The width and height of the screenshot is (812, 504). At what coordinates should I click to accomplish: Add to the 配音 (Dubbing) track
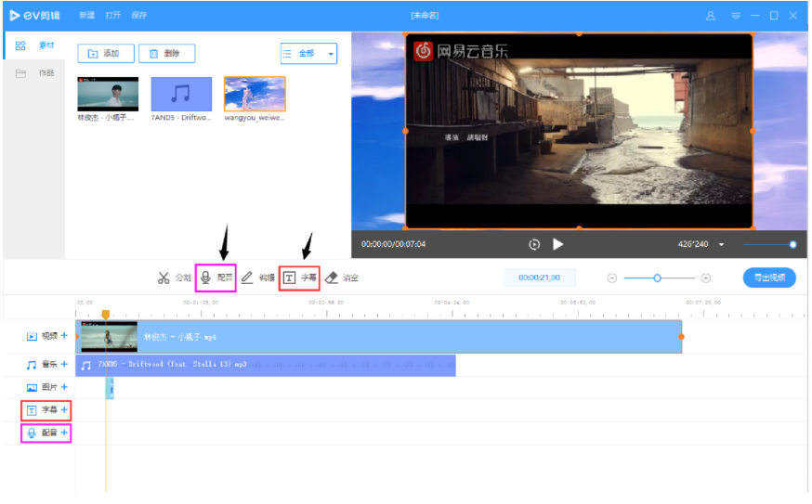(64, 433)
